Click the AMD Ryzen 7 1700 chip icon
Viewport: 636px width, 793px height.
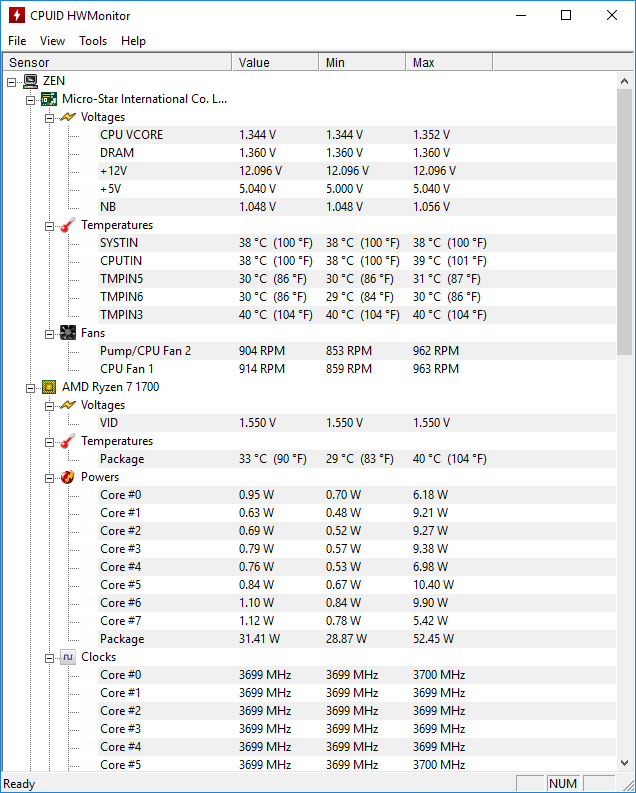pyautogui.click(x=49, y=387)
